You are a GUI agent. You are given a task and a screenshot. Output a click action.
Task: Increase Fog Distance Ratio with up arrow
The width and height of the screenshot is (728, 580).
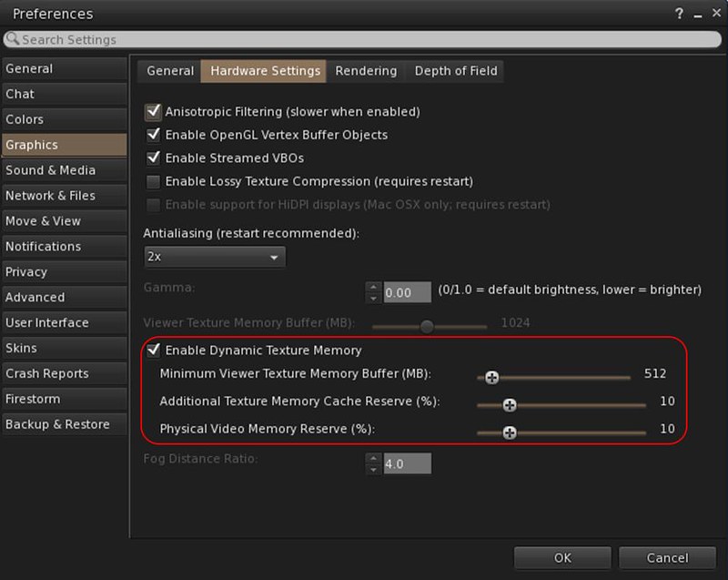[373, 457]
